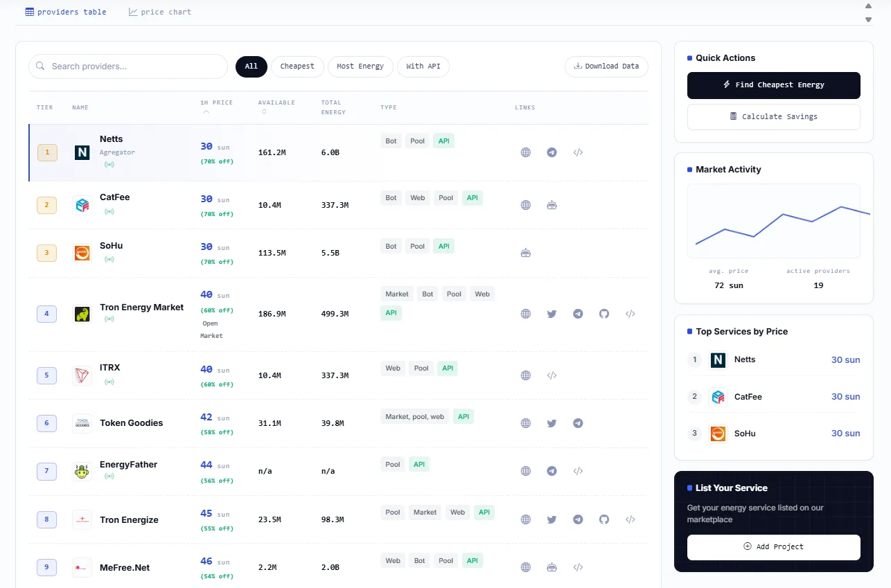Open EnergyFather's Telegram icon

552,471
